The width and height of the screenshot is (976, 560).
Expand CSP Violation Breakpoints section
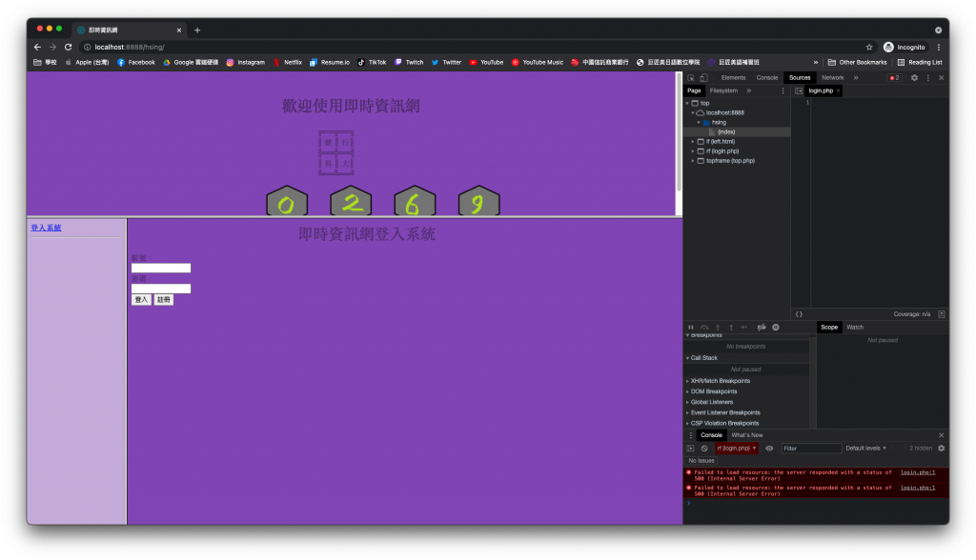point(724,424)
